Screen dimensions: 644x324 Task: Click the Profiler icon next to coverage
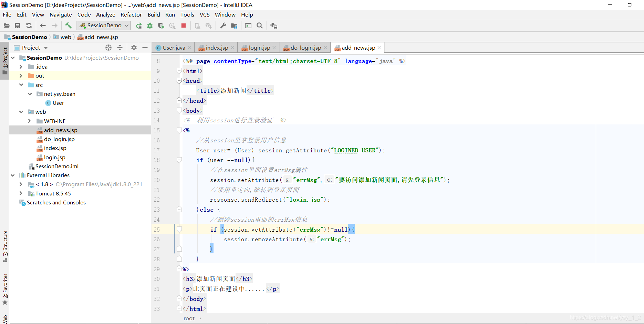172,26
